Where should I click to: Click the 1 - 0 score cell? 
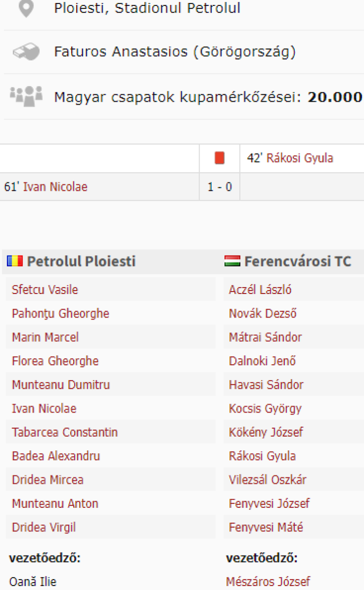pos(220,187)
